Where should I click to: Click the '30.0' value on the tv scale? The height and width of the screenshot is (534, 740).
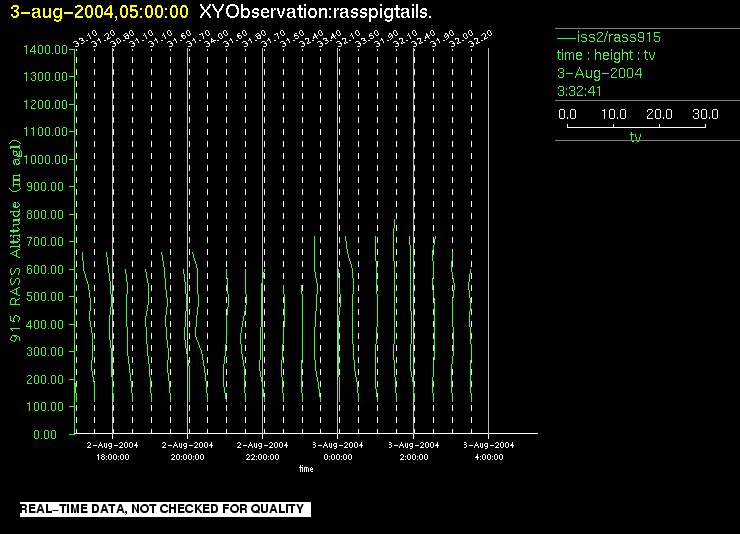pyautogui.click(x=705, y=114)
